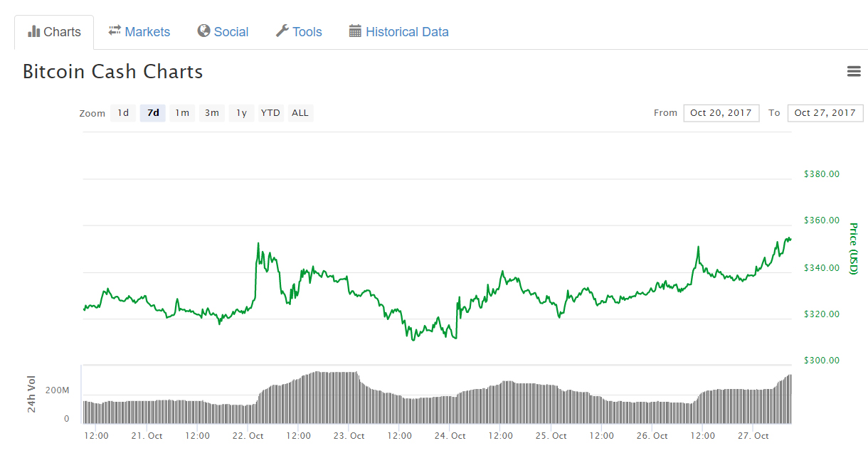Click the Social tab label
The width and height of the screenshot is (868, 453).
click(231, 32)
